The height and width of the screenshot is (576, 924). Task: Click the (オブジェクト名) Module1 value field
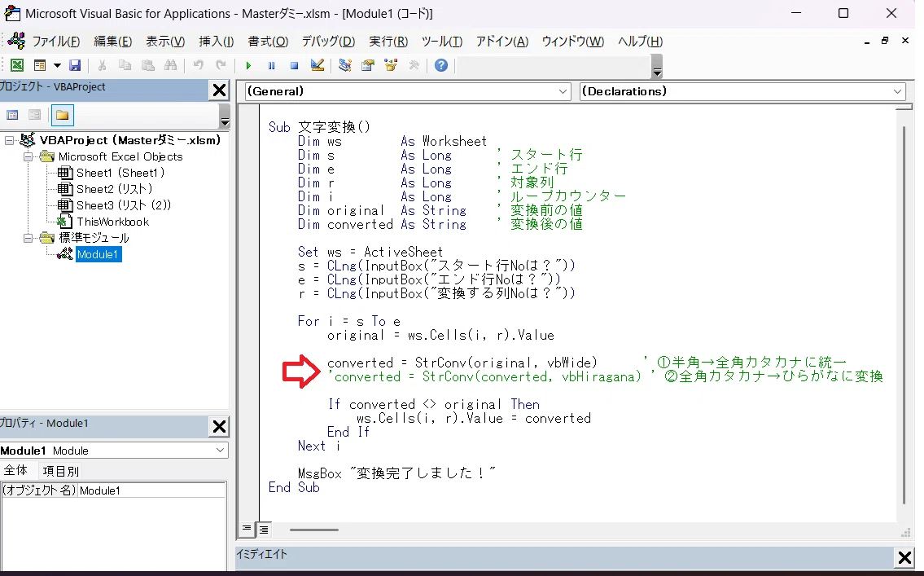pos(151,490)
